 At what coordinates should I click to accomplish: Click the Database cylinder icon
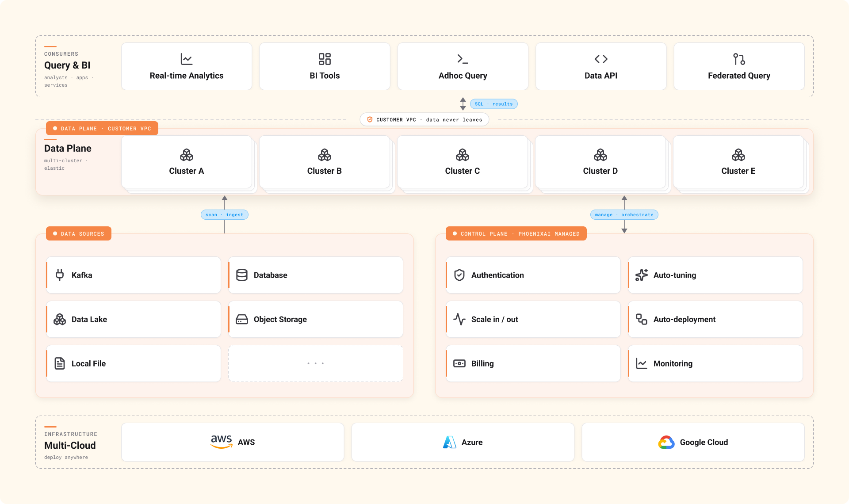pos(242,275)
